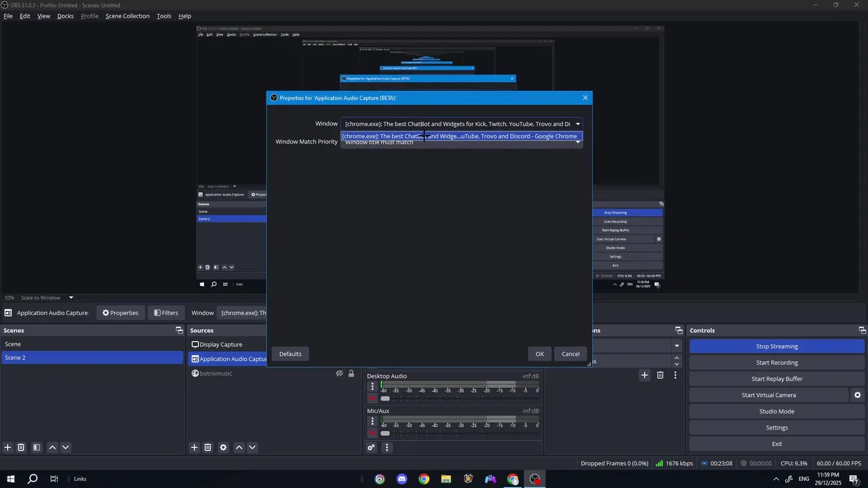The image size is (868, 488).
Task: Adjust Mic/Aux volume slider
Action: coord(385,433)
